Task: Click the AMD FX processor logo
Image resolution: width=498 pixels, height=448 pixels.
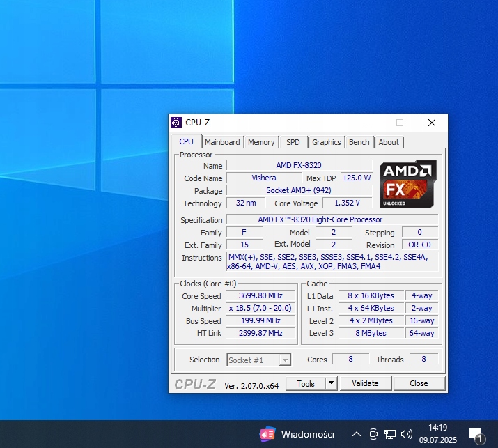Action: (x=408, y=184)
